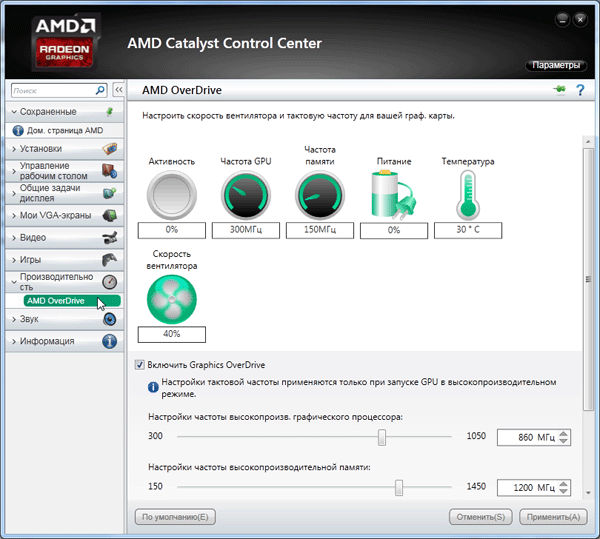Viewport: 600px width, 539px height.
Task: Click the 40% fan speed value
Action: (x=172, y=334)
